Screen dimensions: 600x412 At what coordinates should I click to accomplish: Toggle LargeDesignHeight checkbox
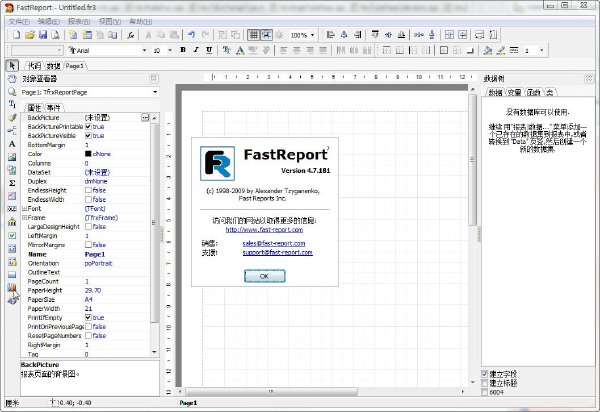[88, 226]
